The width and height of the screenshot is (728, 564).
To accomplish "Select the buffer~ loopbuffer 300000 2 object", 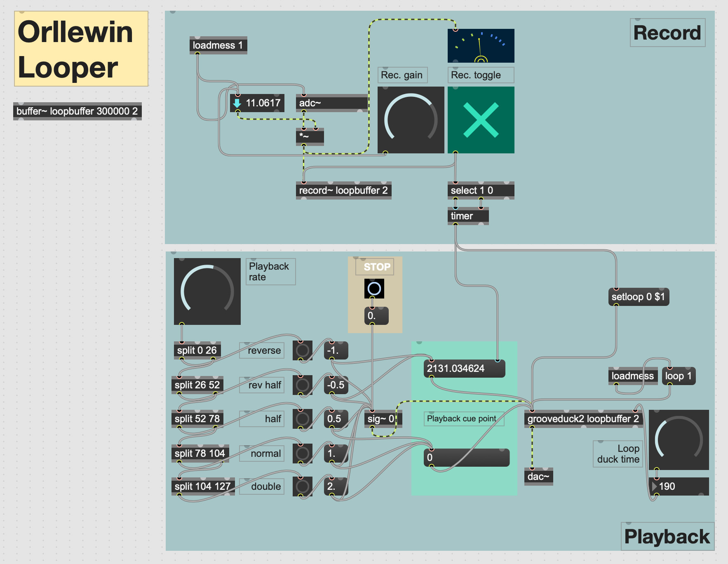I will [77, 111].
